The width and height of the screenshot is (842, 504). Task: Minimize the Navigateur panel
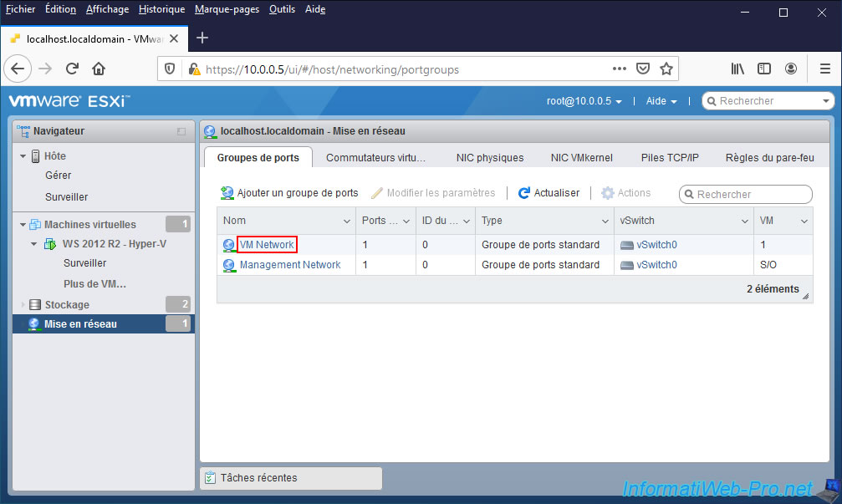point(181,131)
